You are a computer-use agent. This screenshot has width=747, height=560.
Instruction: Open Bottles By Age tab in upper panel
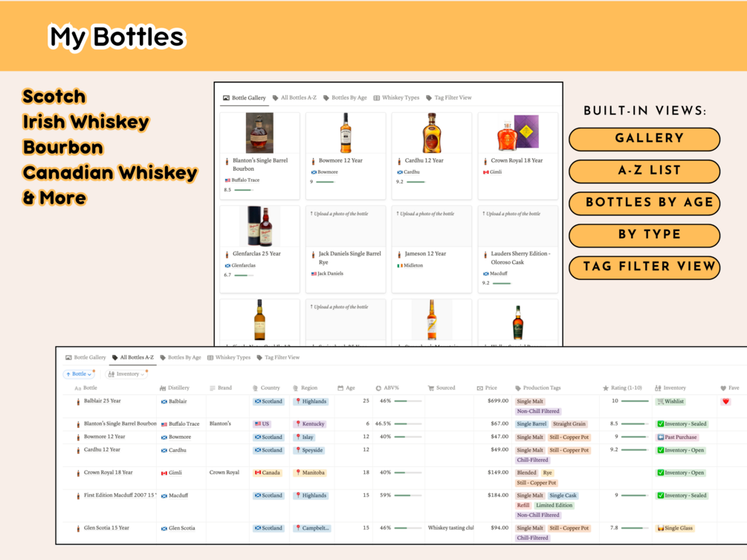tap(345, 97)
